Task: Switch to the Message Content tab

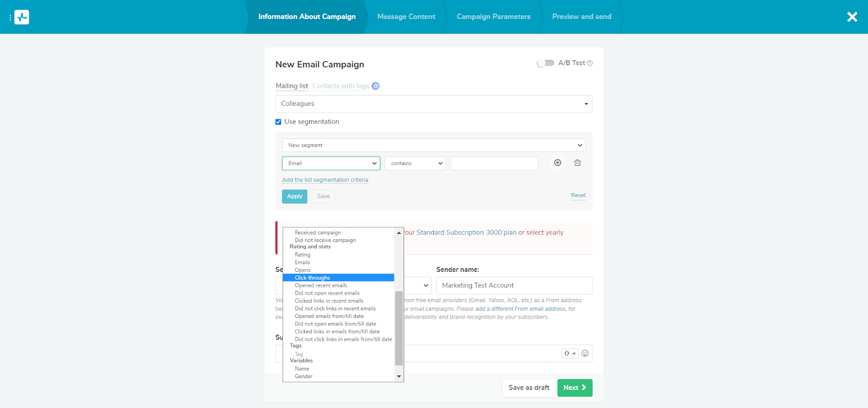Action: click(x=406, y=17)
